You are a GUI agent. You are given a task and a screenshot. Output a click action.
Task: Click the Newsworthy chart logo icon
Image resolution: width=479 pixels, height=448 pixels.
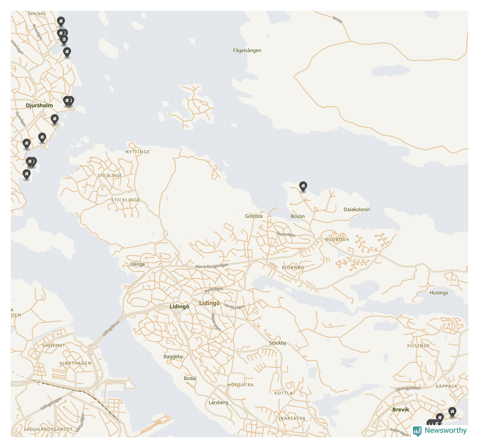[x=417, y=431]
